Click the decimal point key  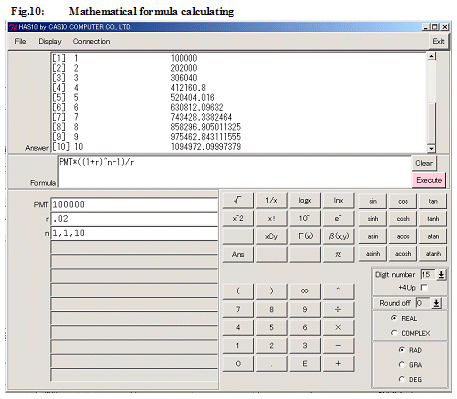click(271, 364)
